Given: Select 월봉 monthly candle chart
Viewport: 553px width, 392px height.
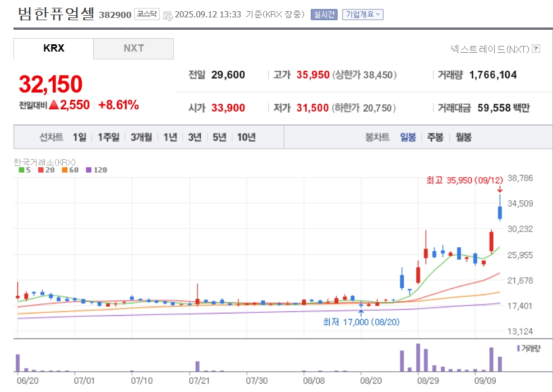Looking at the screenshot, I should click(463, 137).
